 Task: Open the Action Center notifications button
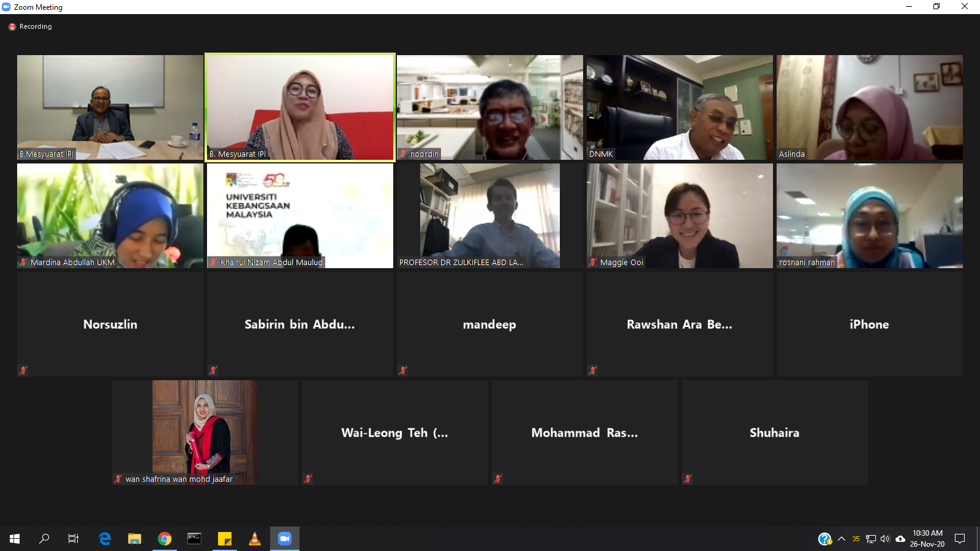coord(960,539)
